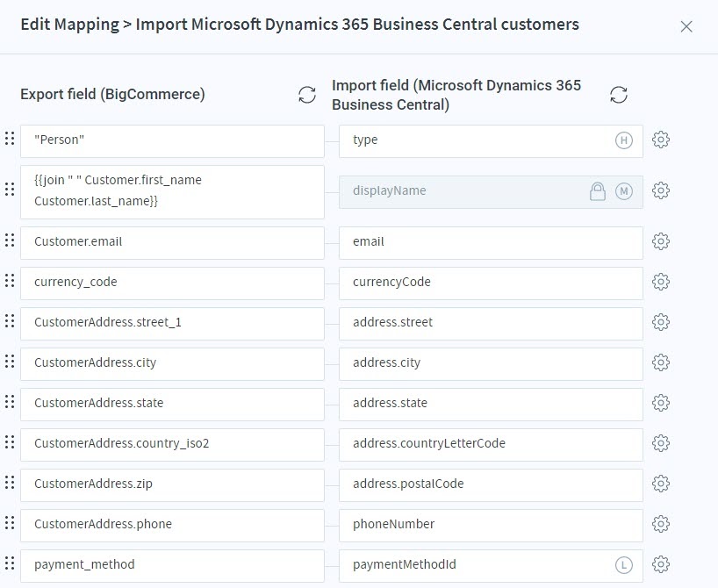718x588 pixels.
Task: Edit the currencyCode import field
Action: point(491,283)
